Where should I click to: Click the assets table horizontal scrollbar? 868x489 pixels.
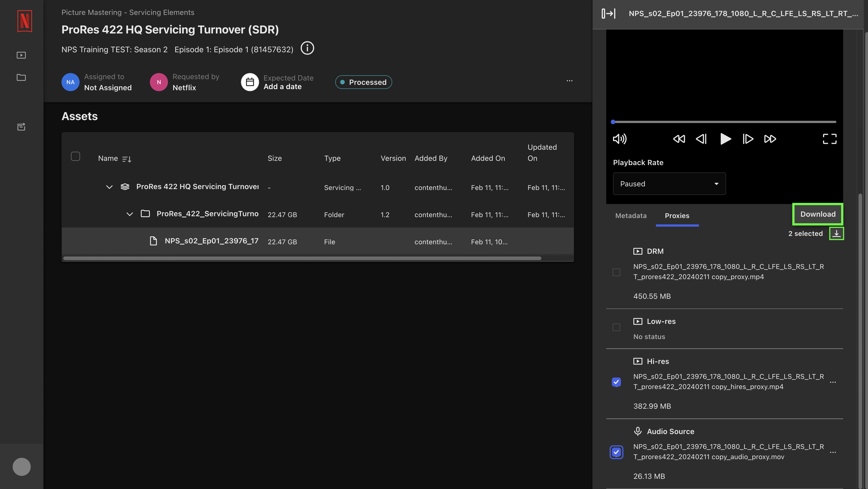(x=302, y=258)
